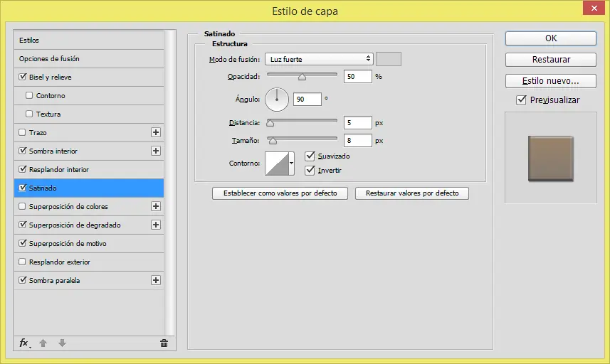Select the Estilos row
This screenshot has height=364, width=610.
coord(89,40)
